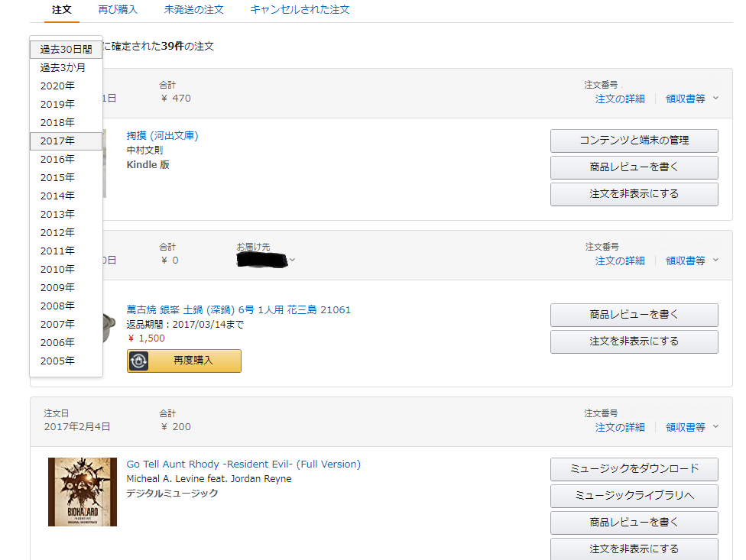
Task: Pick 2020年 from the year list
Action: 66,86
